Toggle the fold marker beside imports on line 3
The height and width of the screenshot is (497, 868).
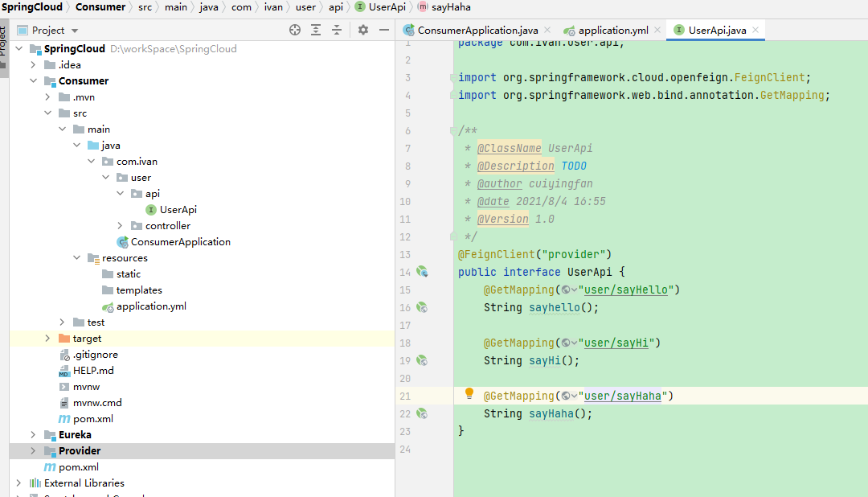click(x=453, y=78)
